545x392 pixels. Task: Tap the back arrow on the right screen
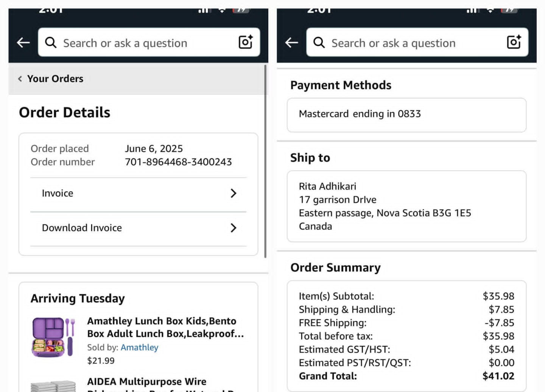291,42
